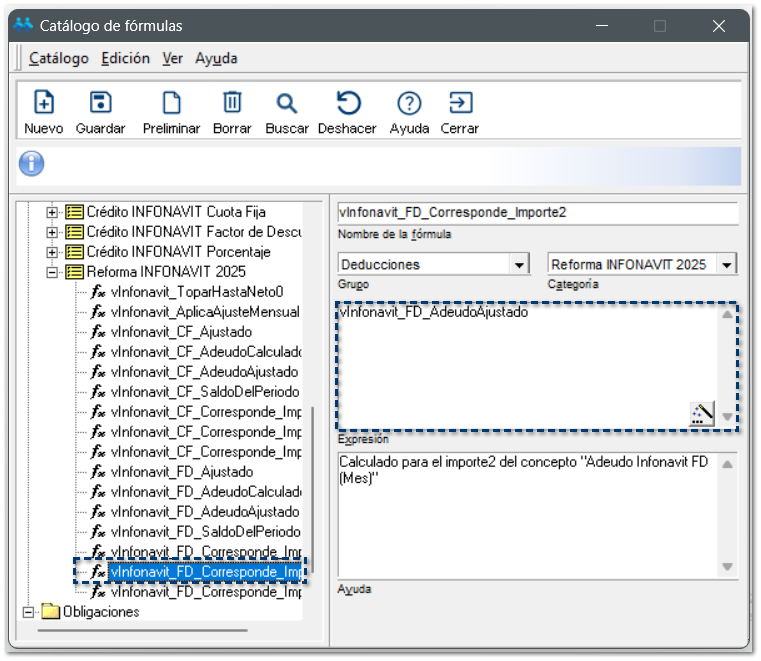Delete formula using Borrar icon
This screenshot has height=661, width=761.
tap(232, 103)
